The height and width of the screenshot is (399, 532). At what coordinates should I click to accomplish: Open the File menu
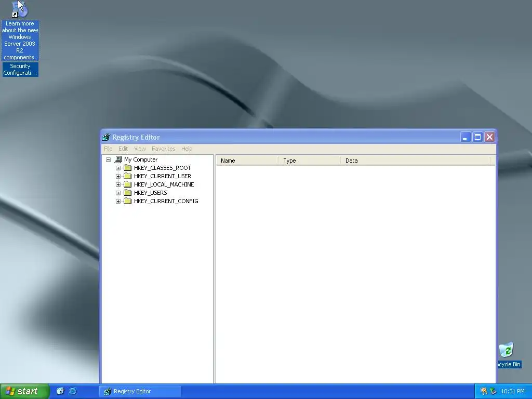coord(108,149)
